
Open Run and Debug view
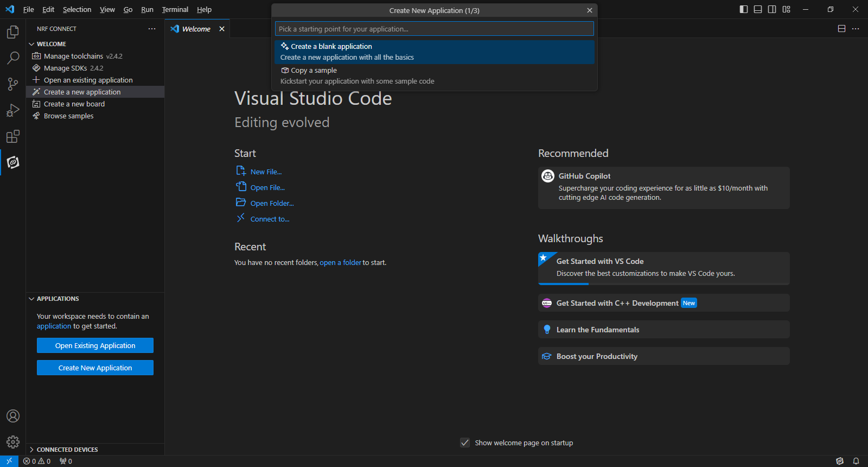(x=12, y=110)
